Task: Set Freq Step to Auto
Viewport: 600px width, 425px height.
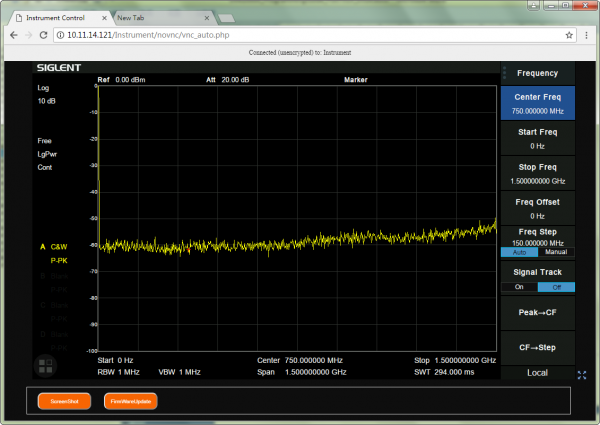Action: 519,252
